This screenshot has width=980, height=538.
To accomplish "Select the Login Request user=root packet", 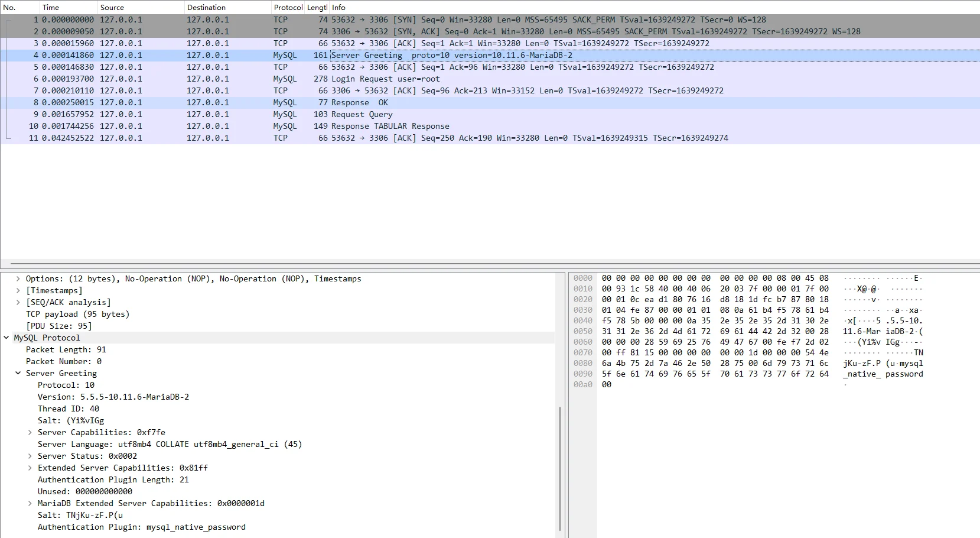I will coord(385,79).
